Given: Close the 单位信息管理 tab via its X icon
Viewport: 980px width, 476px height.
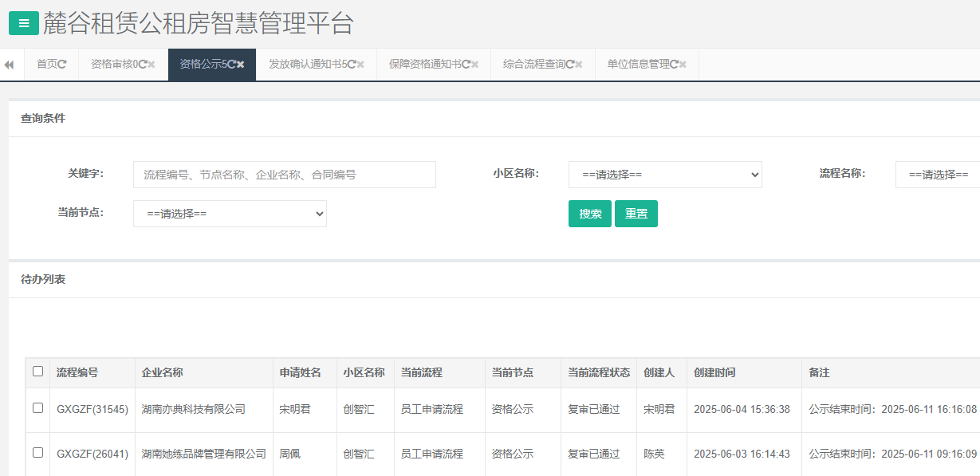Looking at the screenshot, I should tap(683, 65).
